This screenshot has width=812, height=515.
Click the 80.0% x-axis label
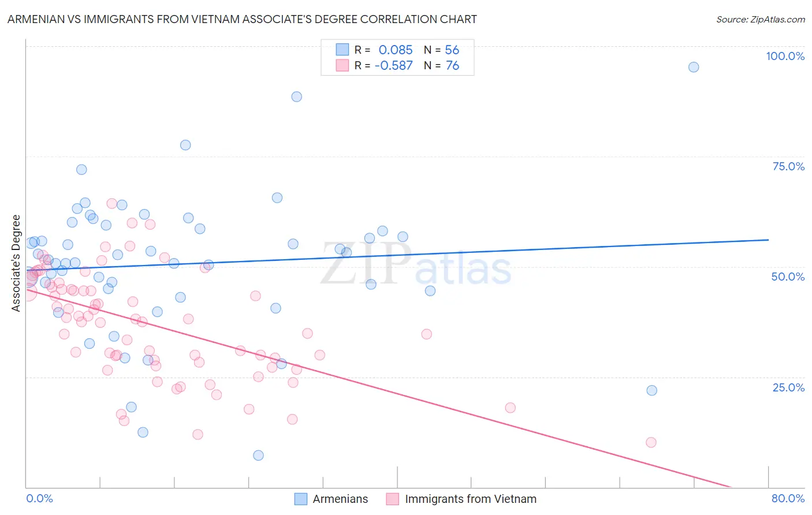(788, 498)
